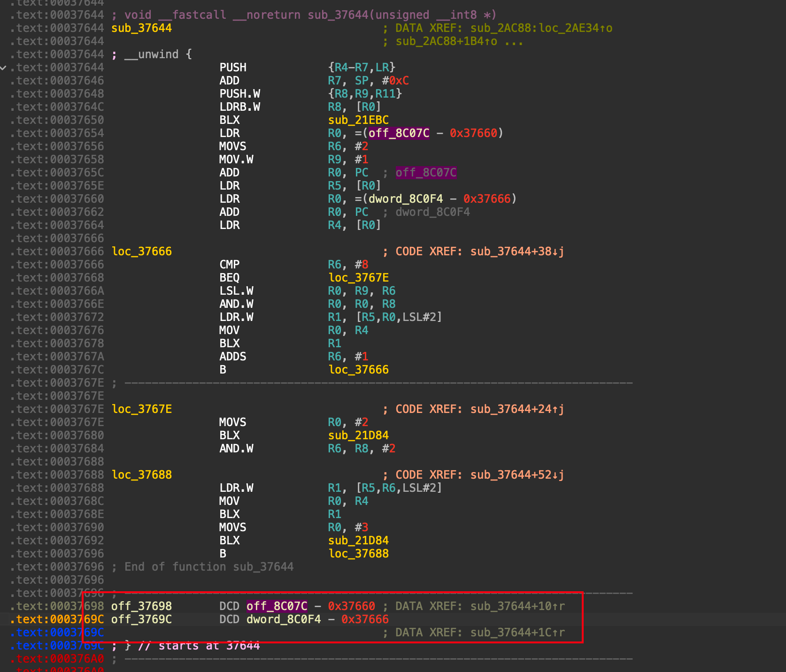Screen dimensions: 786x672
Task: Collapse function using chevron beside address 00037644
Action: pos(4,68)
